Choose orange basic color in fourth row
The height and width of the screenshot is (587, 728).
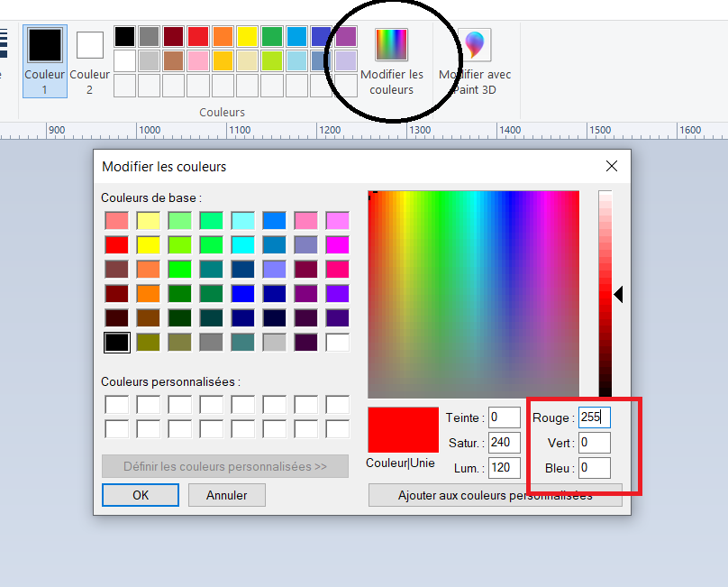pyautogui.click(x=148, y=294)
